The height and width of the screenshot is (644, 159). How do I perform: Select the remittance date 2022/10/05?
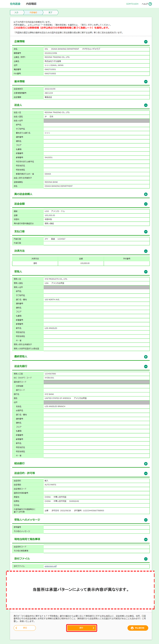(x=50, y=89)
